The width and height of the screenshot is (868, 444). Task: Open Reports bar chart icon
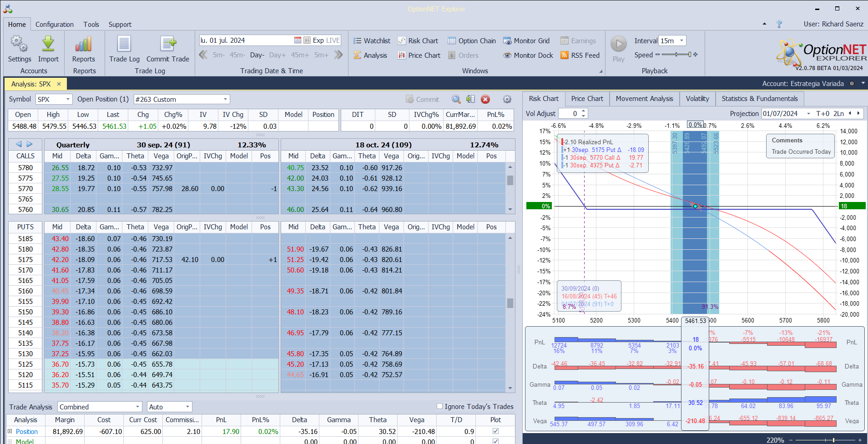tap(84, 44)
